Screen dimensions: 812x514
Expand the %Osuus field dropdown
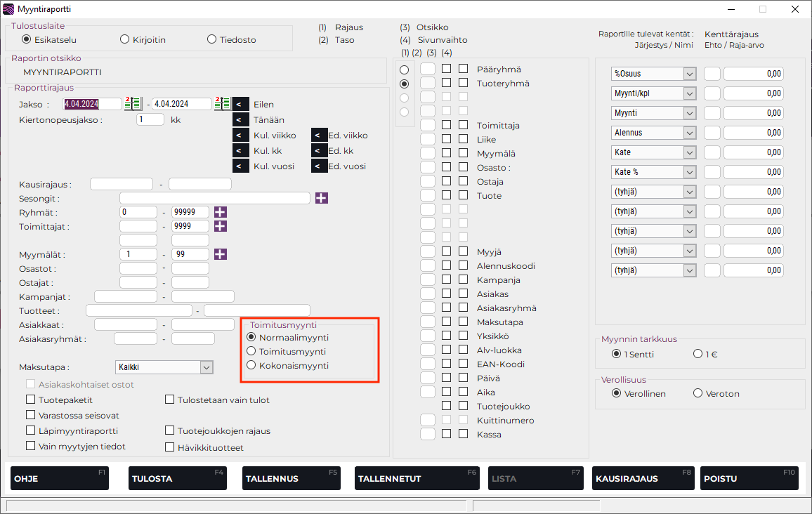pyautogui.click(x=689, y=74)
